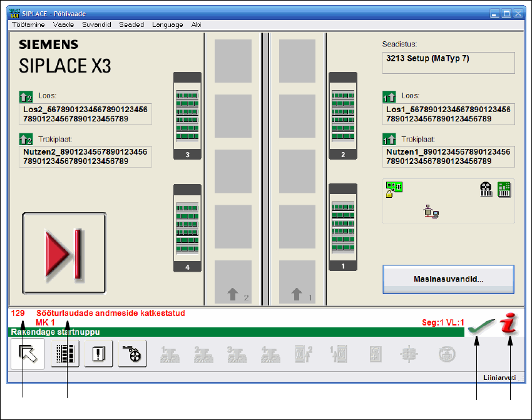The height and width of the screenshot is (420, 532).
Task: Open the Suvandid menu
Action: click(x=96, y=24)
